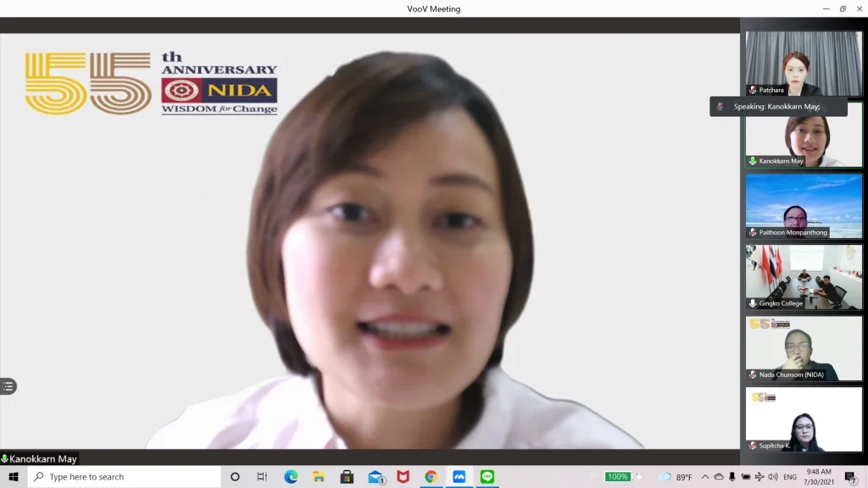Click the microphone icon in the system tray
The height and width of the screenshot is (488, 868).
point(732,476)
